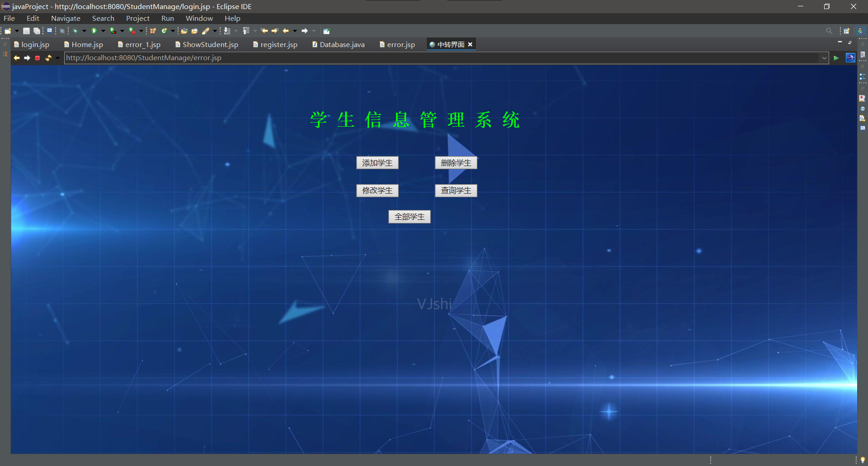This screenshot has width=868, height=466.
Task: Click the toolbar Search flashlight icon
Action: 206,31
